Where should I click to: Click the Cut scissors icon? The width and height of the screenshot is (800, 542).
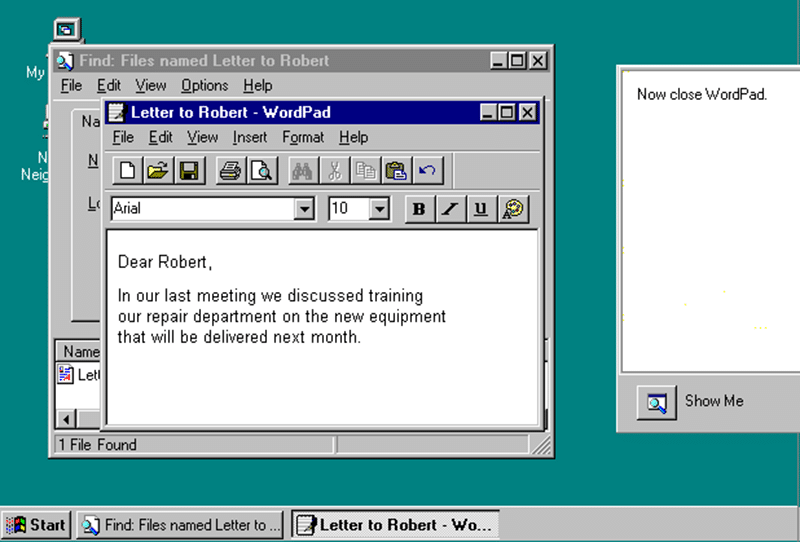335,170
